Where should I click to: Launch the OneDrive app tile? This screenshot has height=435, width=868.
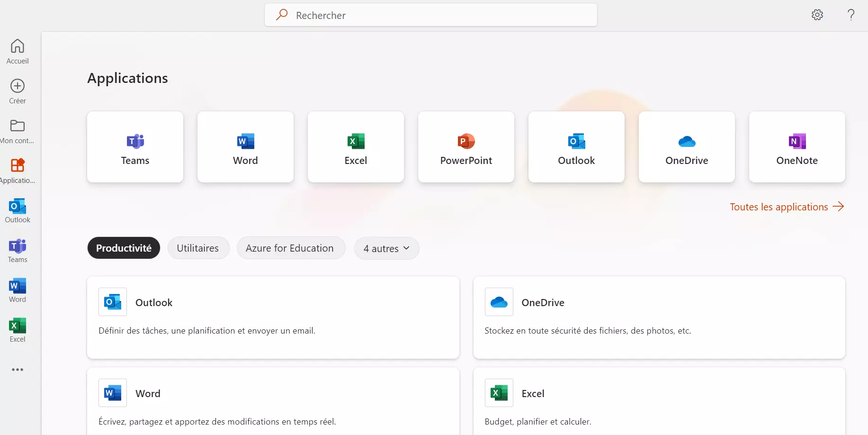[x=687, y=147]
